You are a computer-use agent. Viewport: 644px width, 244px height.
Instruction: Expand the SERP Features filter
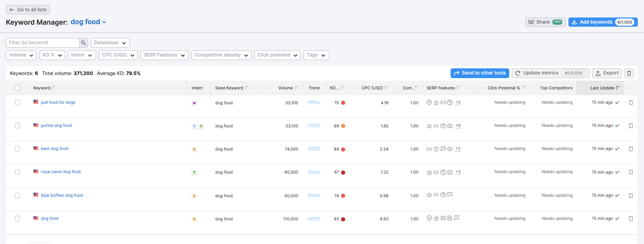(164, 55)
